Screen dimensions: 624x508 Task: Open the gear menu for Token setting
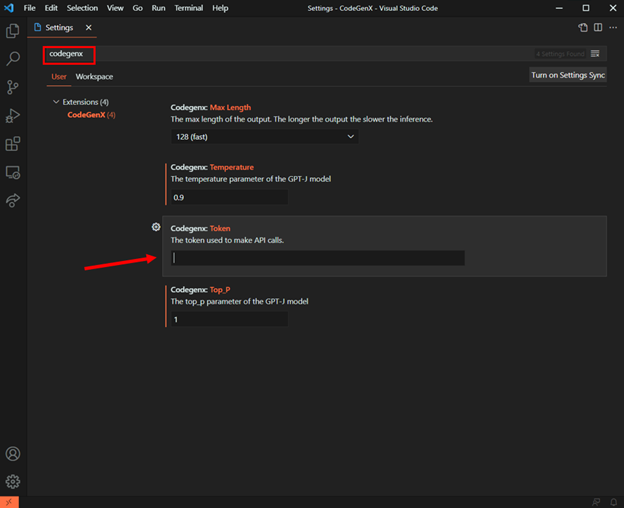pyautogui.click(x=156, y=227)
